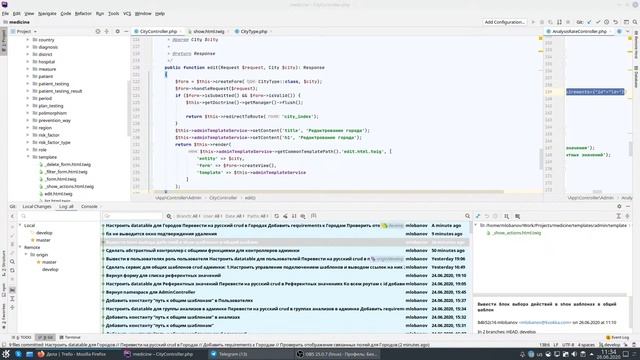Click the develop branch status bar widget
The image size is (640, 360).
pos(609,345)
